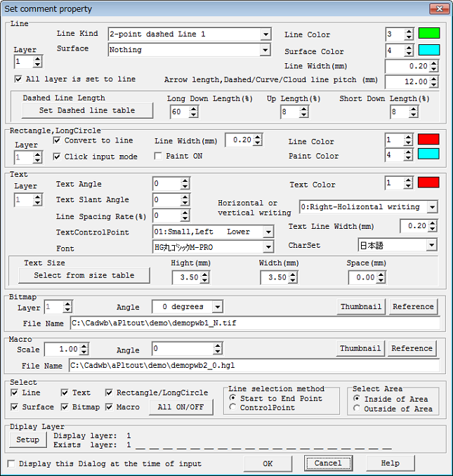Toggle the Surface select checkbox

tap(14, 407)
